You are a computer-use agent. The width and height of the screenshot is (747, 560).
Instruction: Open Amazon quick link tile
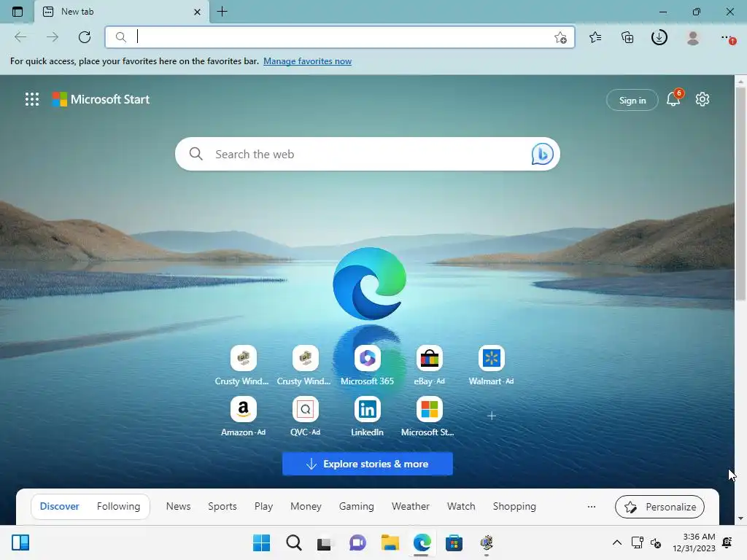point(243,416)
